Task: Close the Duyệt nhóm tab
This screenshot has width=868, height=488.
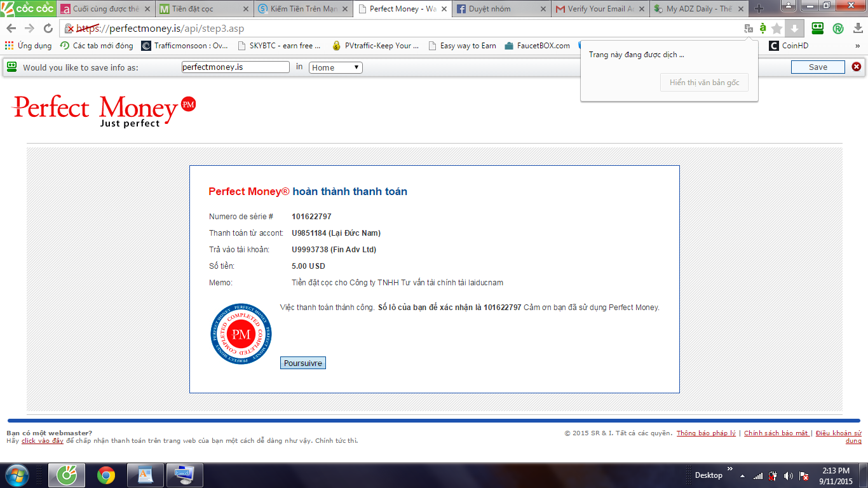Action: click(543, 10)
